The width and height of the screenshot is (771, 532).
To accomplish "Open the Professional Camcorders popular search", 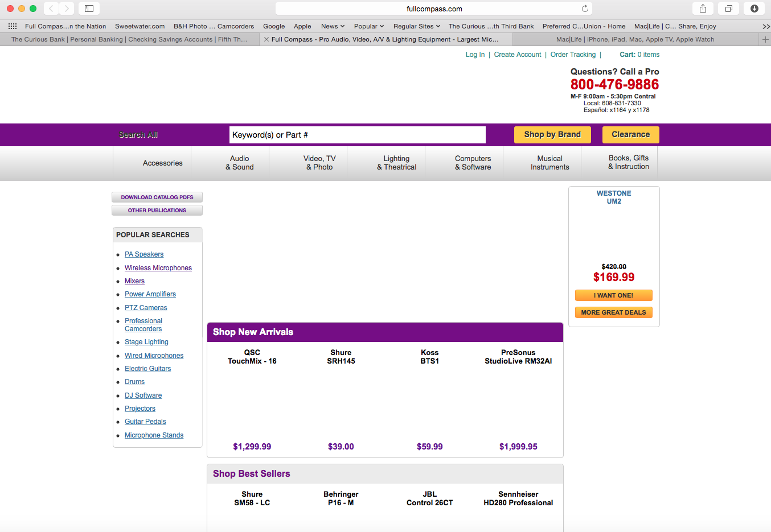I will (x=143, y=325).
